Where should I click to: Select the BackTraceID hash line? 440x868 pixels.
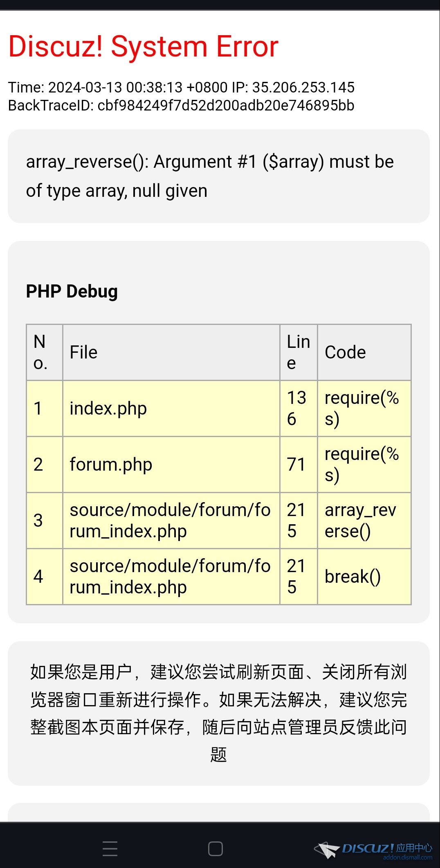click(181, 106)
